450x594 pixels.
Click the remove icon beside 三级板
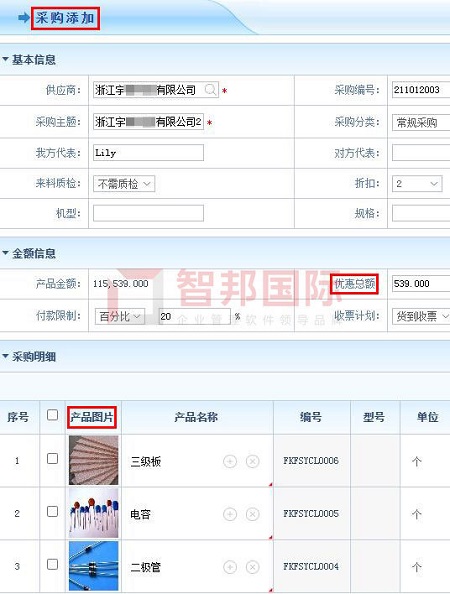[253, 461]
